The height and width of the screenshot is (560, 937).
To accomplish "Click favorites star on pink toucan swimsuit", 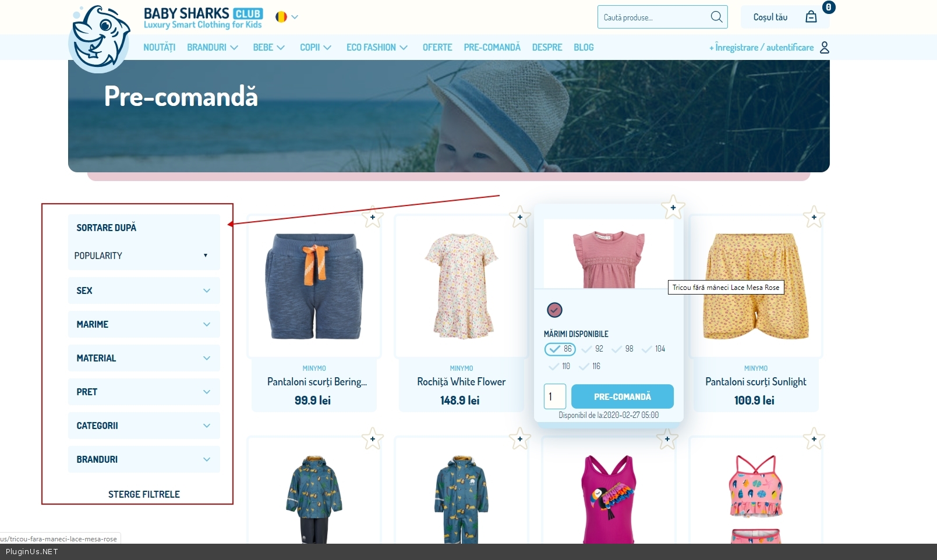I will [x=667, y=438].
